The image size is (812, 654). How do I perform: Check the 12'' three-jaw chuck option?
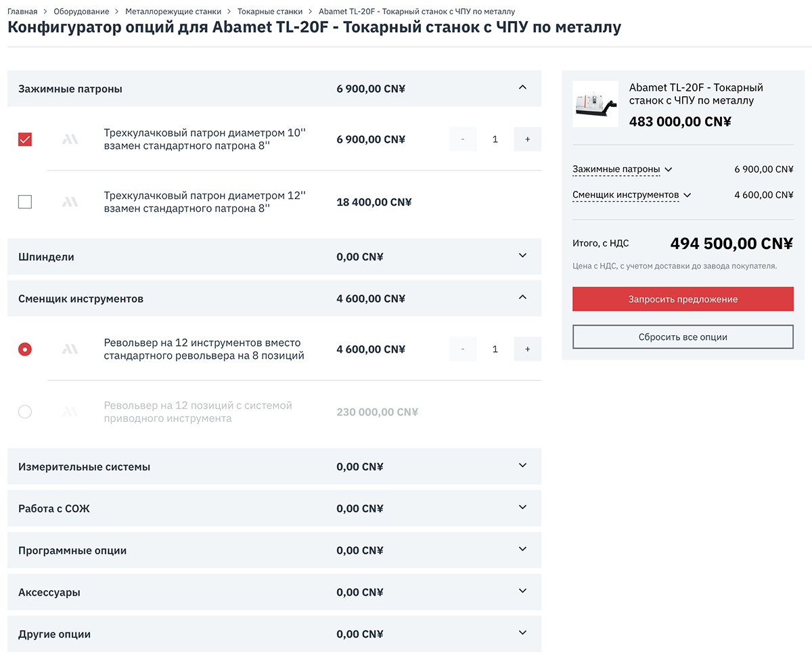pyautogui.click(x=25, y=202)
